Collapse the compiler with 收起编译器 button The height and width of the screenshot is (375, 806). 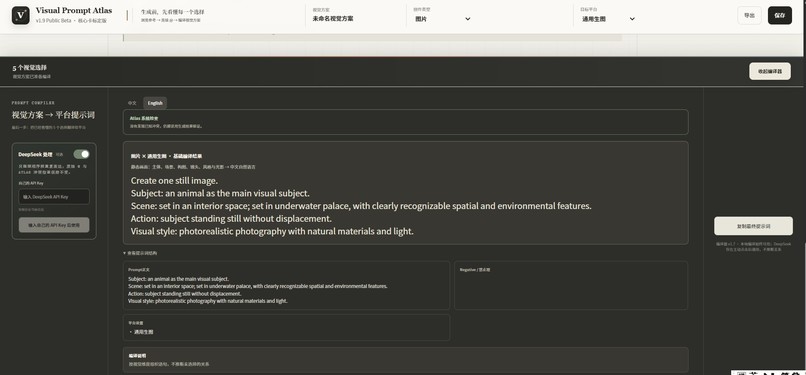coord(770,71)
